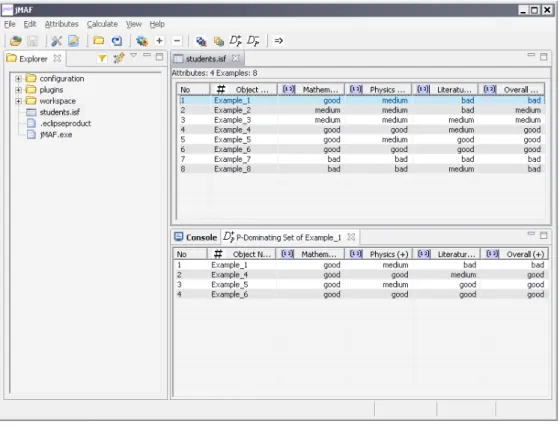
Task: Click the blue refresh arrow toolbar icon
Action: pyautogui.click(x=116, y=41)
